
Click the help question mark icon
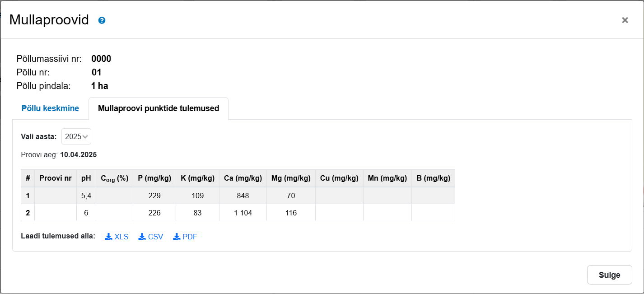(102, 20)
